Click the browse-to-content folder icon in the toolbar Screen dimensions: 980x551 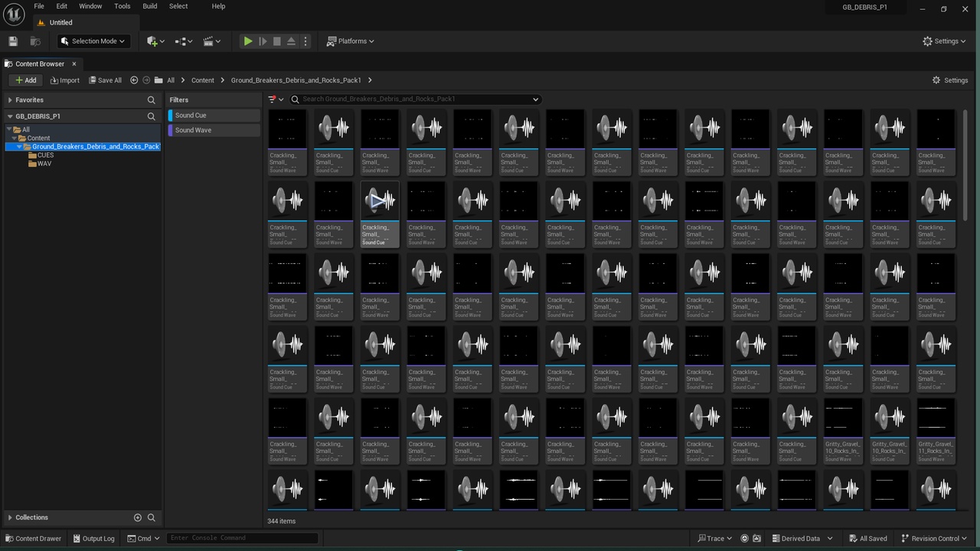[35, 41]
